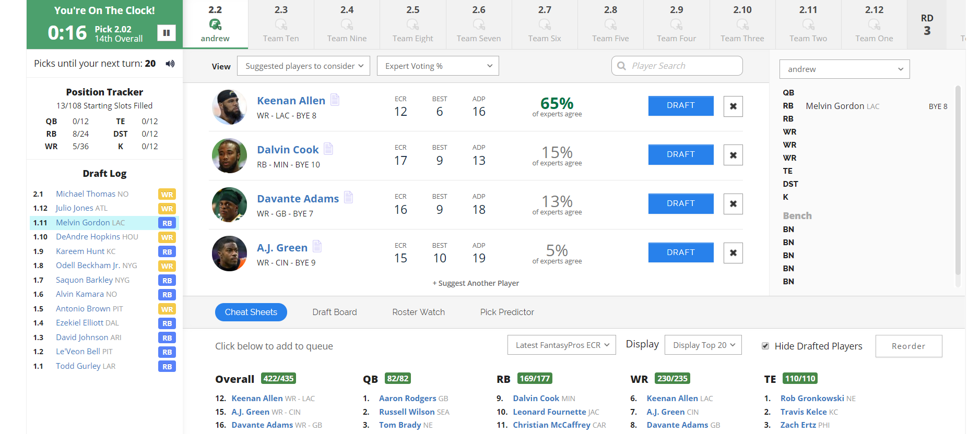980x434 pixels.
Task: Open Davante Adams' player notes icon
Action: [x=349, y=197]
